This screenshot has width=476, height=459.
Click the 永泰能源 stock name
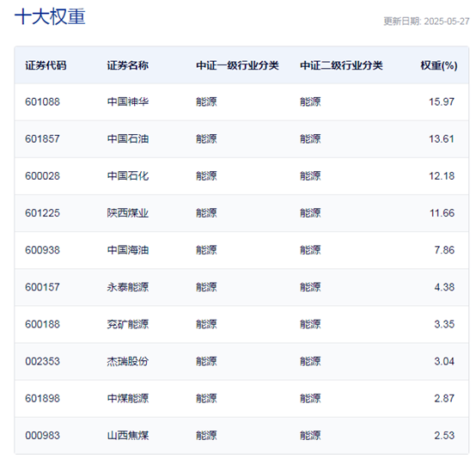pos(128,287)
